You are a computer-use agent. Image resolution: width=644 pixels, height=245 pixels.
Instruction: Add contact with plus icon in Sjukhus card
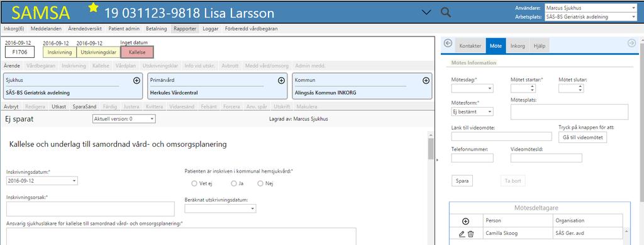136,81
